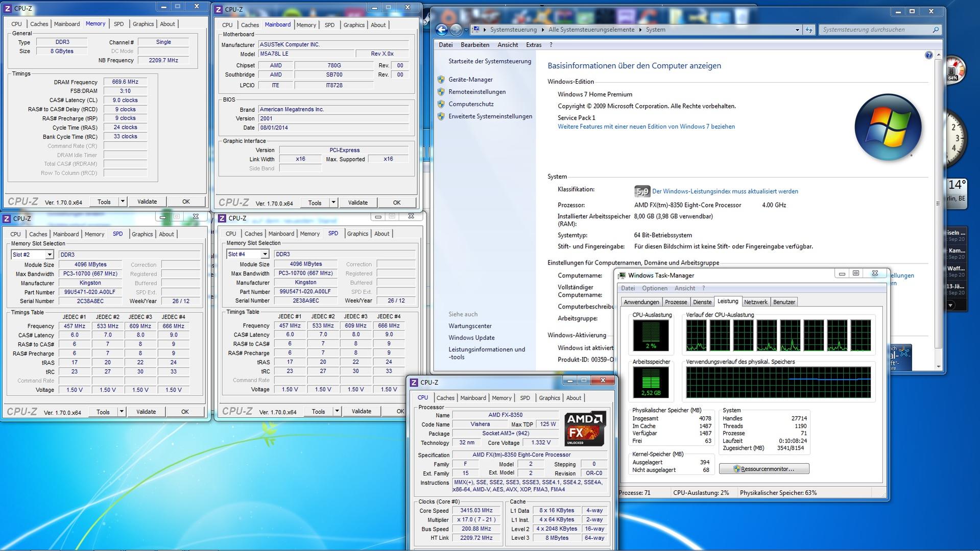Click the shield icon beside Remoteeinstellungen
Screen dimensions: 980x551
[441, 92]
